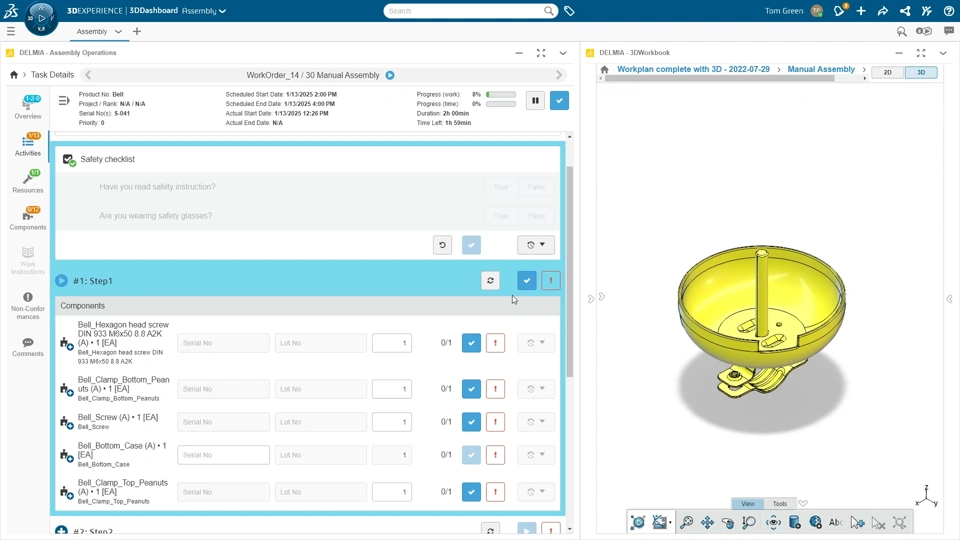Open history dropdown for Bell_Clamp_Bottom_Peanuts
Screen dimensions: 960x540
coord(536,389)
